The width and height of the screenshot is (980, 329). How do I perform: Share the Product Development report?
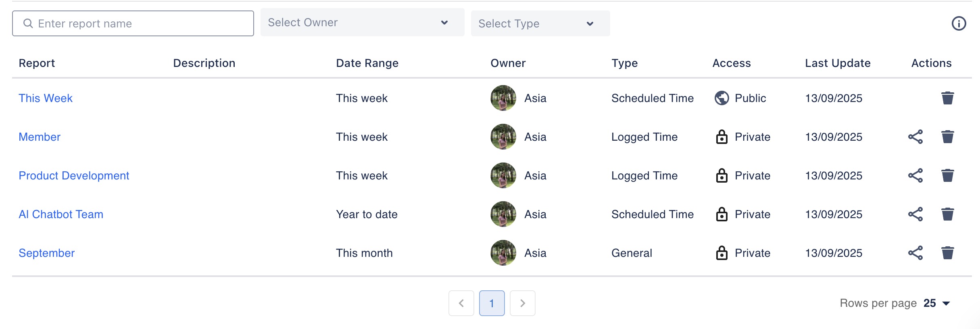click(915, 175)
